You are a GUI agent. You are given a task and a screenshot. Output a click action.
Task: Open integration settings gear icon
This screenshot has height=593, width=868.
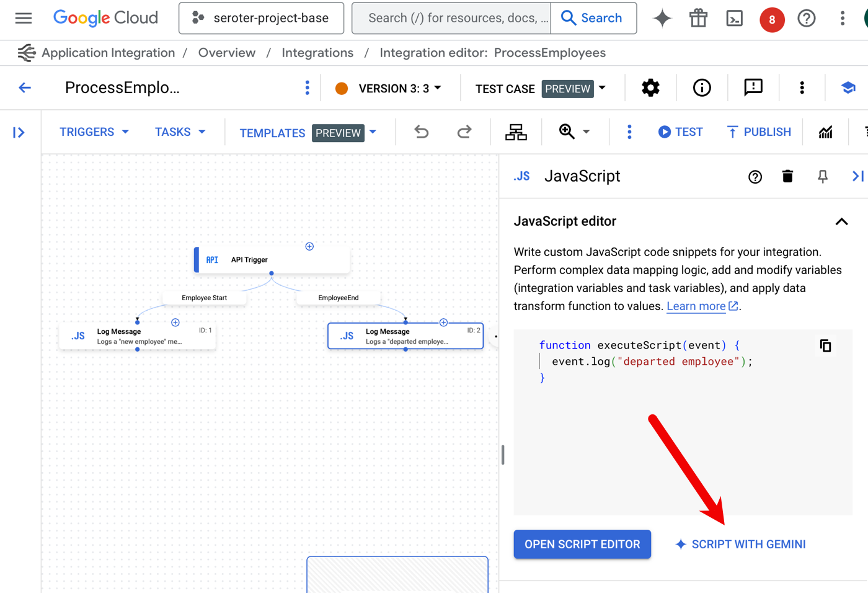point(650,88)
